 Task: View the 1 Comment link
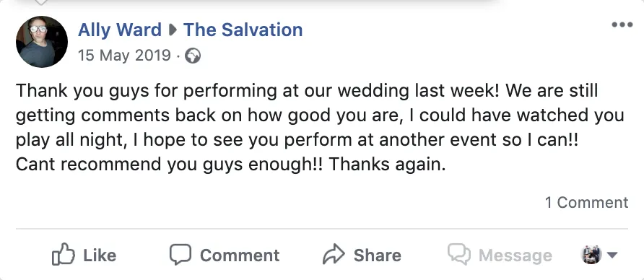[586, 202]
